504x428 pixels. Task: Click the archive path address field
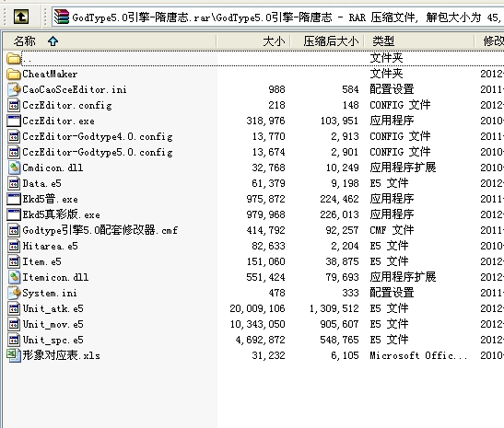pos(277,17)
